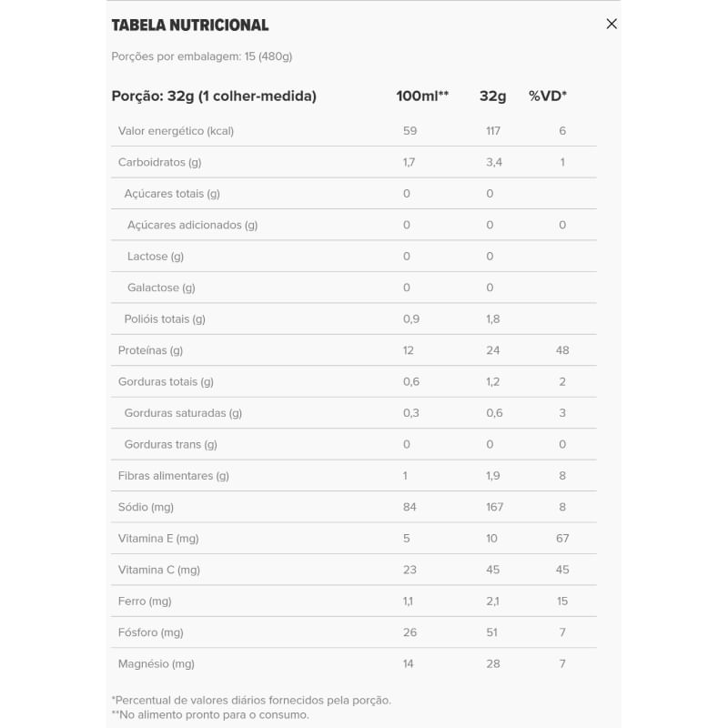
Task: Select the Proteínas (g) row label
Action: point(150,350)
